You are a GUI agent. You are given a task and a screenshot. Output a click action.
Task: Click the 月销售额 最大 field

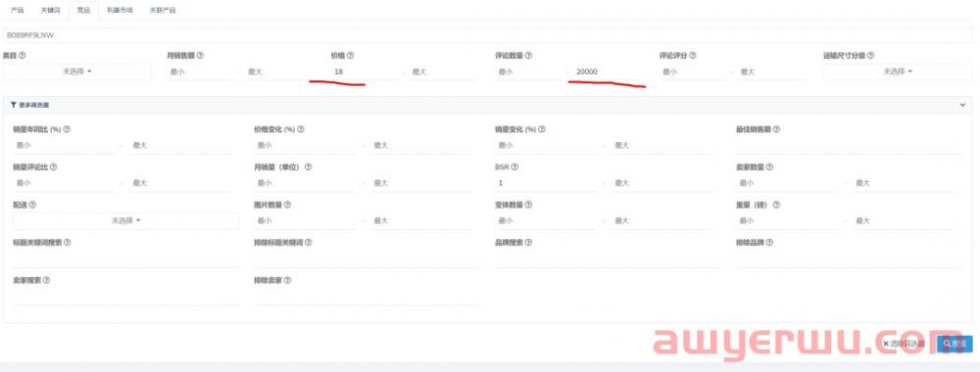point(279,71)
